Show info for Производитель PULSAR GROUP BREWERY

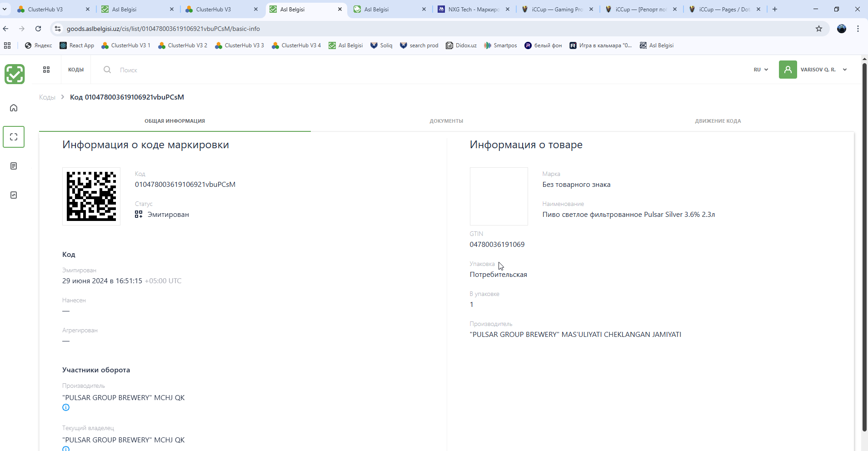[x=66, y=407]
